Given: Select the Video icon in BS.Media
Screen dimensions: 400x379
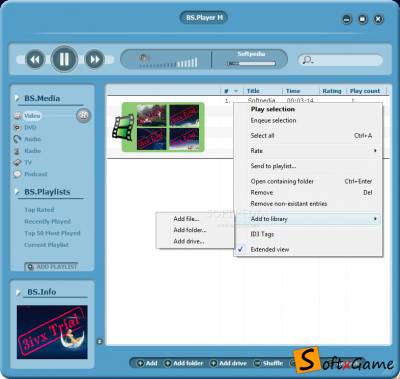Looking at the screenshot, I should pyautogui.click(x=17, y=116).
